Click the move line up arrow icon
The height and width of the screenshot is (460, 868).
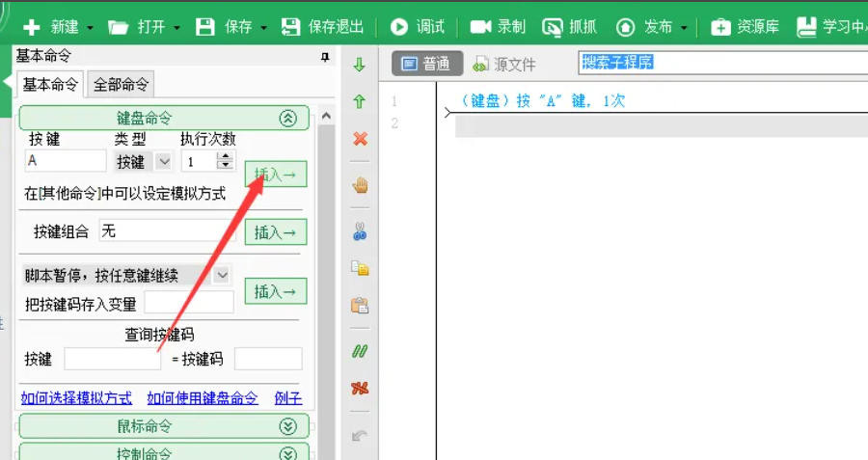360,101
